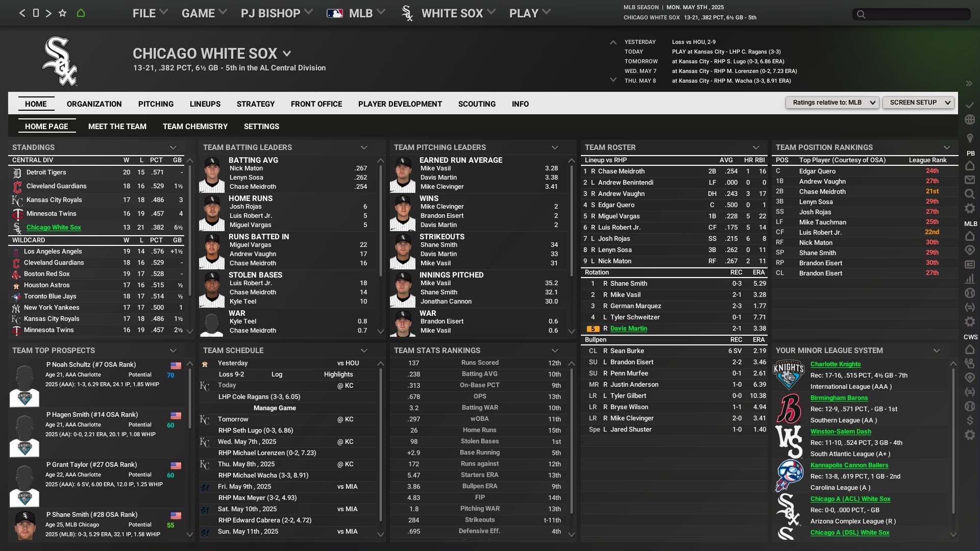Open the Charlotte Knights link
This screenshot has height=551, width=980.
[x=835, y=364]
